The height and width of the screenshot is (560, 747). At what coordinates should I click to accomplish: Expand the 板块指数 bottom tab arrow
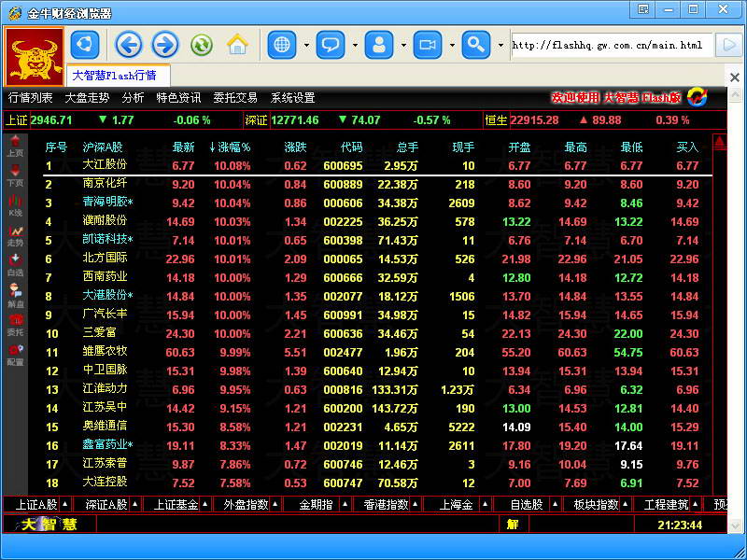625,504
